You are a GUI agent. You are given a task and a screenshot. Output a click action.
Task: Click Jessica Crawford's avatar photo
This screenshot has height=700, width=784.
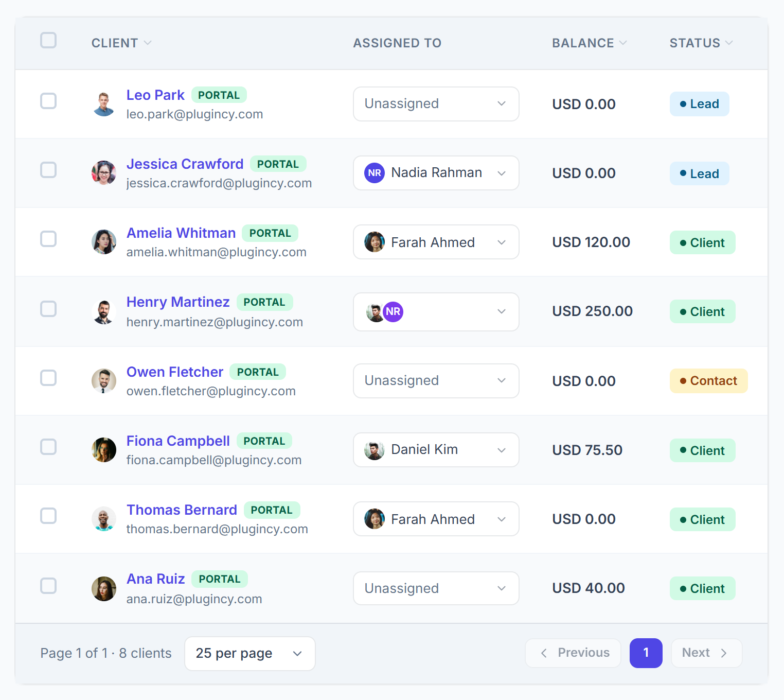104,173
